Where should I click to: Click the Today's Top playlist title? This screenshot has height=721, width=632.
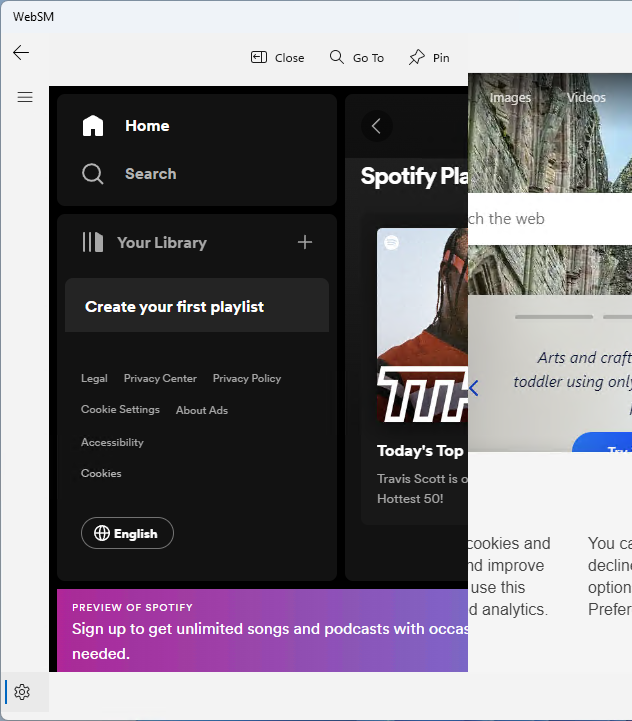420,451
